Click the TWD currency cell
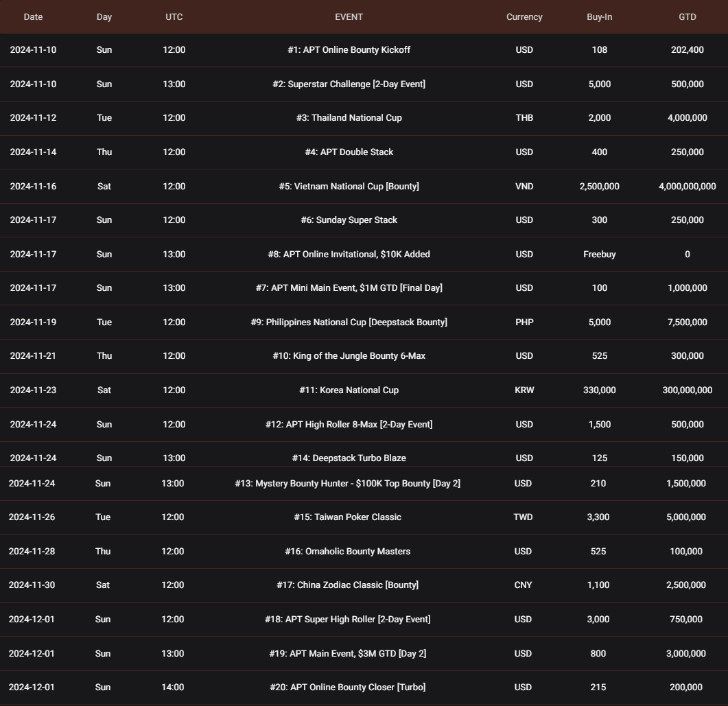 pos(523,517)
